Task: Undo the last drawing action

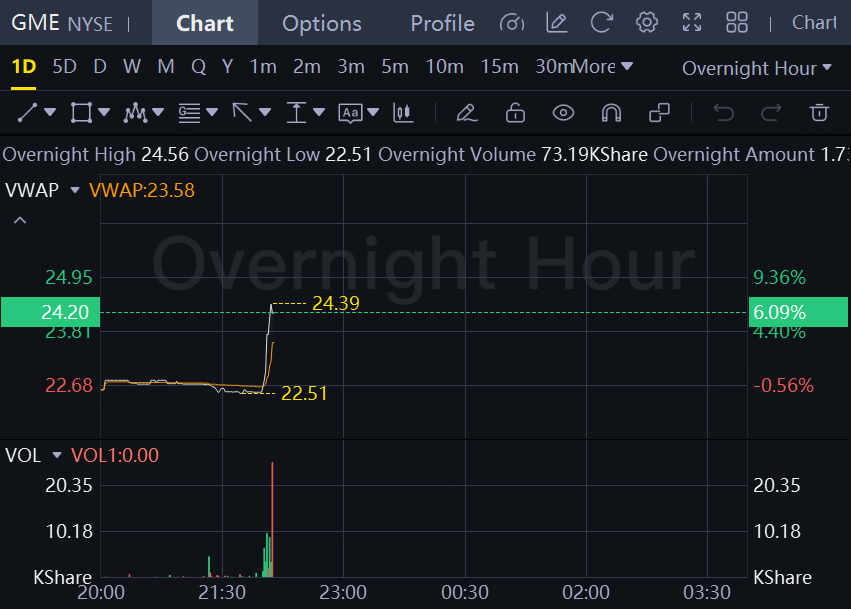Action: click(723, 113)
